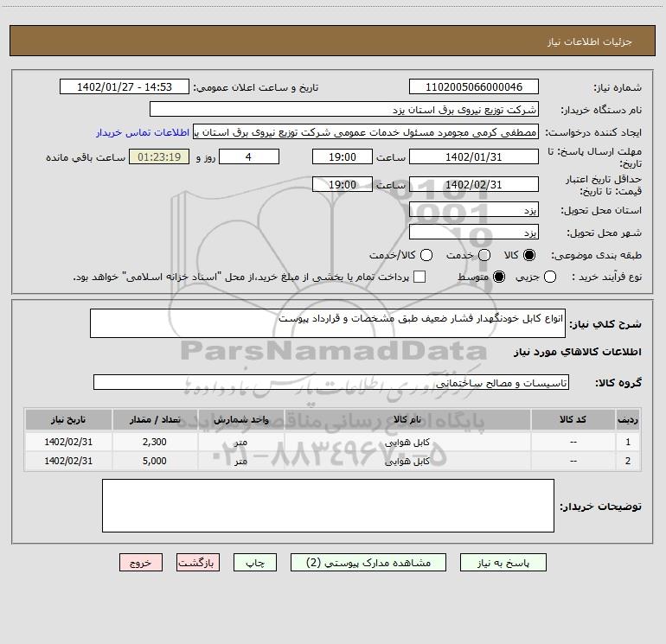This screenshot has width=666, height=644.
Task: Click the general description field انواع کابل خودنگهدار
Action: tap(328, 323)
